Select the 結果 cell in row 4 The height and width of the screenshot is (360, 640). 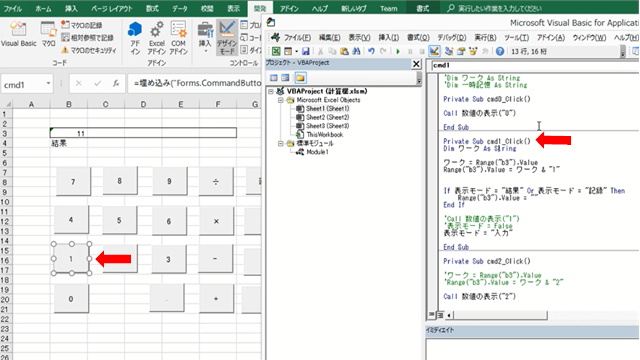tap(69, 143)
